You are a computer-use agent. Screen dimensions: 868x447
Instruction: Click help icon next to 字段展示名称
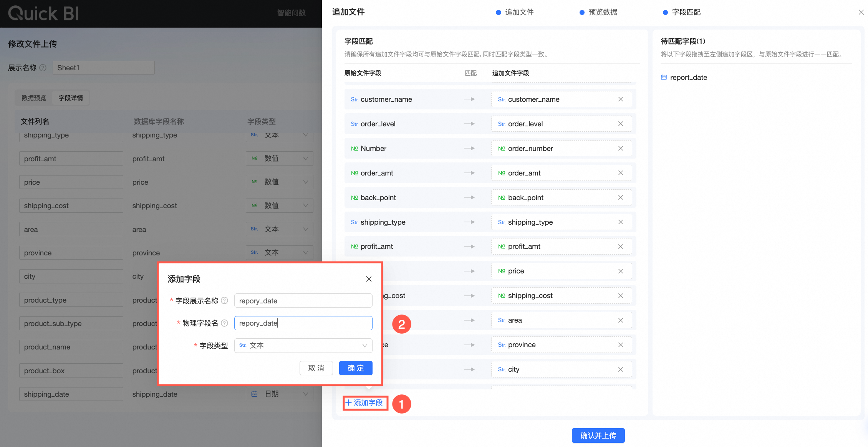point(225,301)
